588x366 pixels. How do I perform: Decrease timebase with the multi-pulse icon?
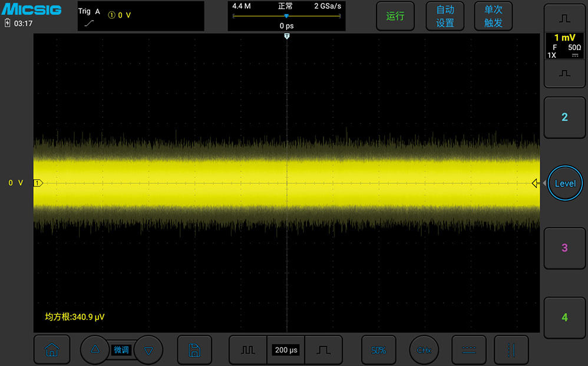pos(247,350)
